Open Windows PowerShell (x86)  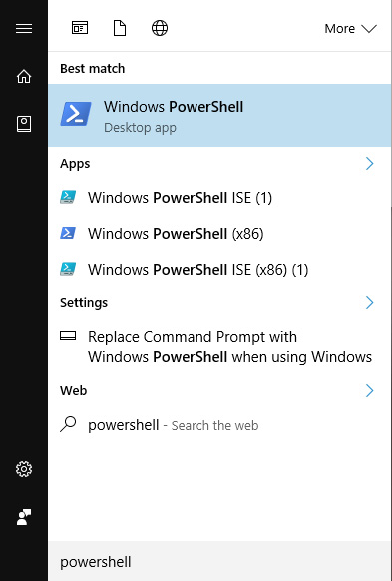coord(219,234)
